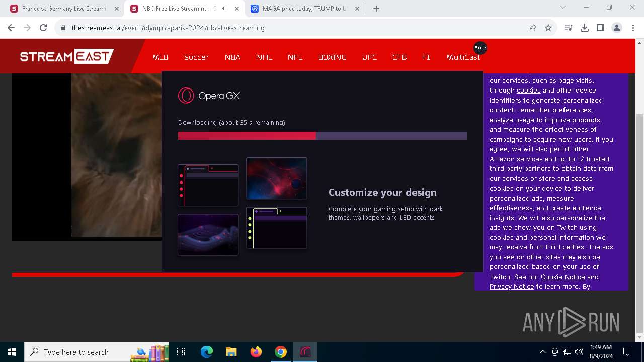This screenshot has height=362, width=644.
Task: Open Chrome downloads icon
Action: tap(585, 28)
